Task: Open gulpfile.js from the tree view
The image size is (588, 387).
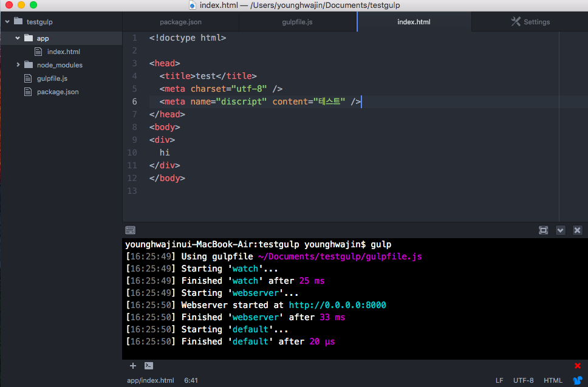Action: point(52,78)
